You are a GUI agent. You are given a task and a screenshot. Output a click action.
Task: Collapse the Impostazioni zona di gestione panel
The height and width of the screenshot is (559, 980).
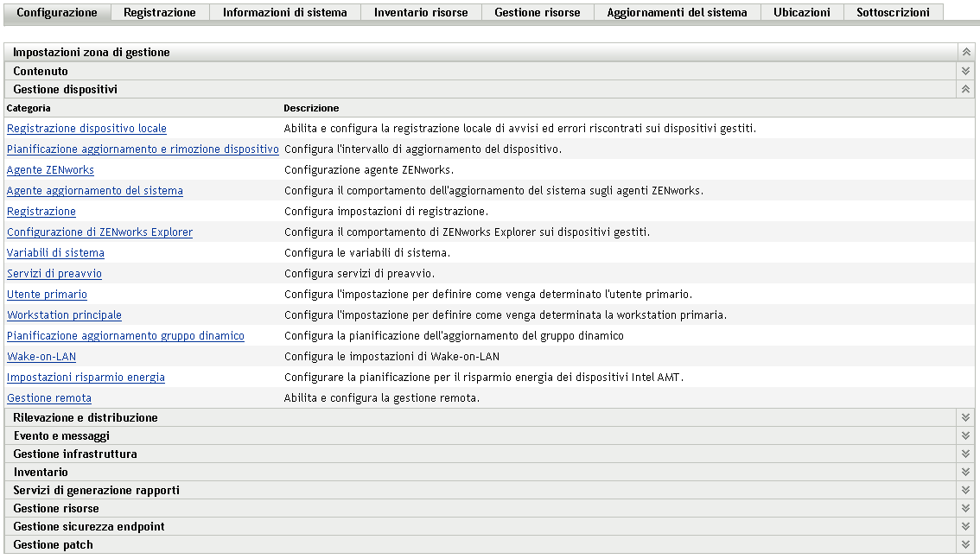point(964,52)
